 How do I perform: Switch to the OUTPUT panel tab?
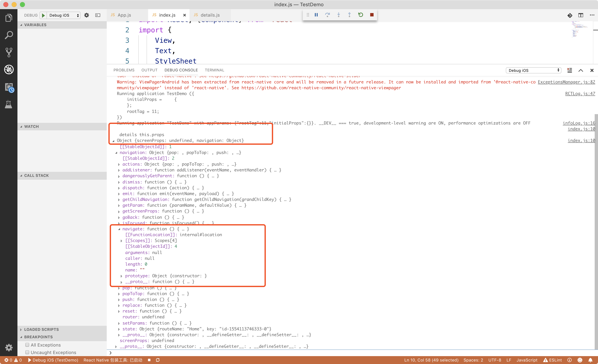(149, 70)
